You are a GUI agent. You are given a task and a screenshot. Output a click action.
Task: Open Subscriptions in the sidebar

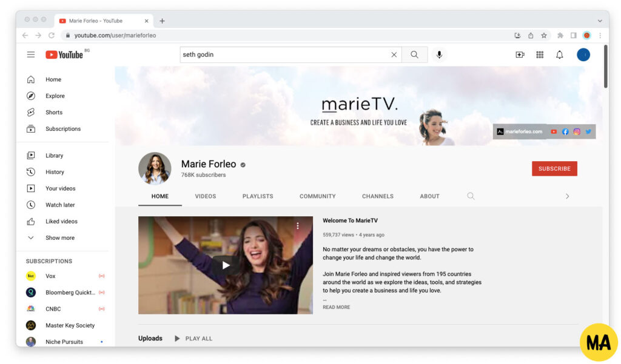62,129
